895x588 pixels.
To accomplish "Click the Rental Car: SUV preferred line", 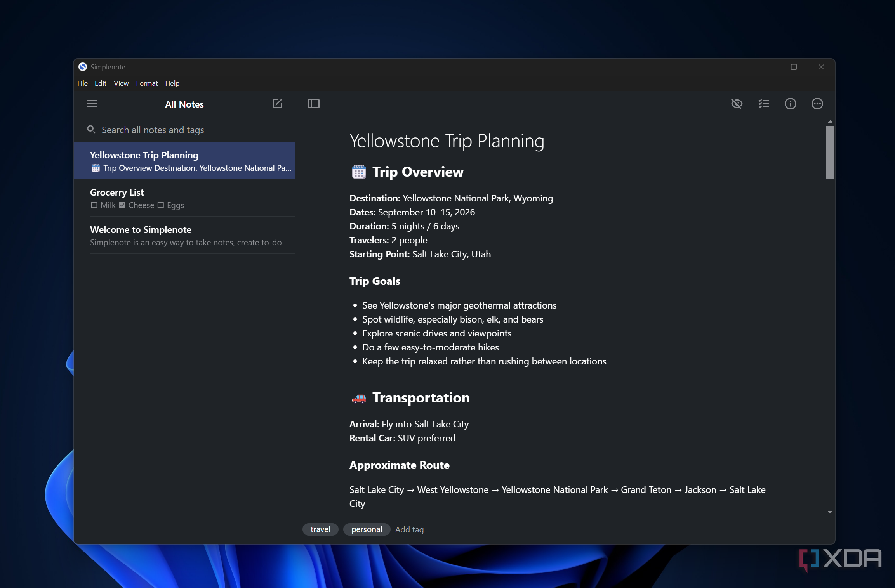I will point(403,438).
